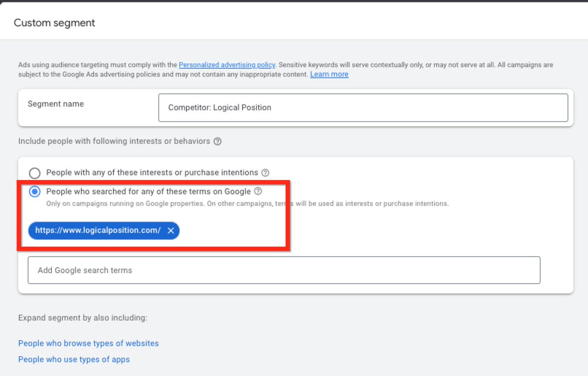588x376 pixels.
Task: Click the Add Google search terms field
Action: [x=284, y=270]
